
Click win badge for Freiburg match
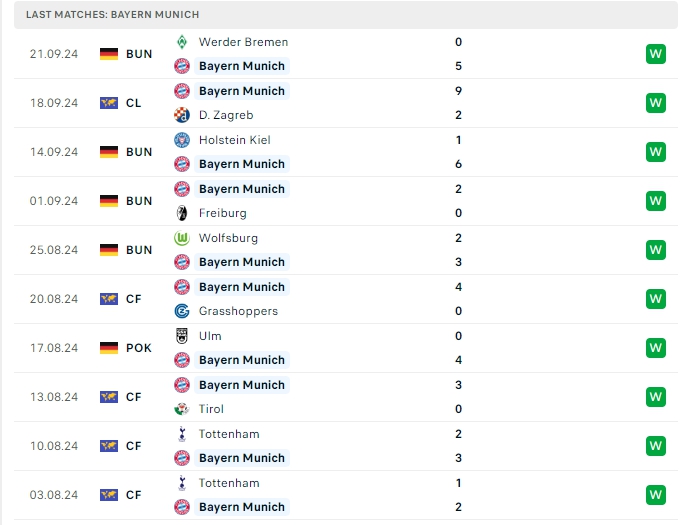click(x=656, y=201)
